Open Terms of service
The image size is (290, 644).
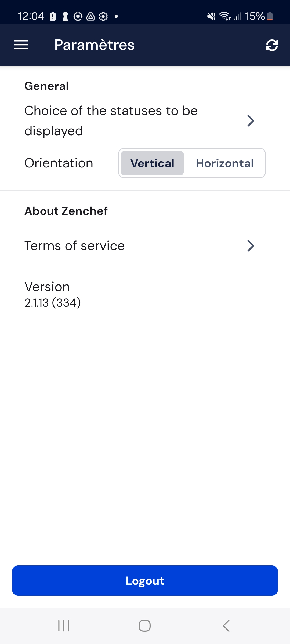click(74, 245)
